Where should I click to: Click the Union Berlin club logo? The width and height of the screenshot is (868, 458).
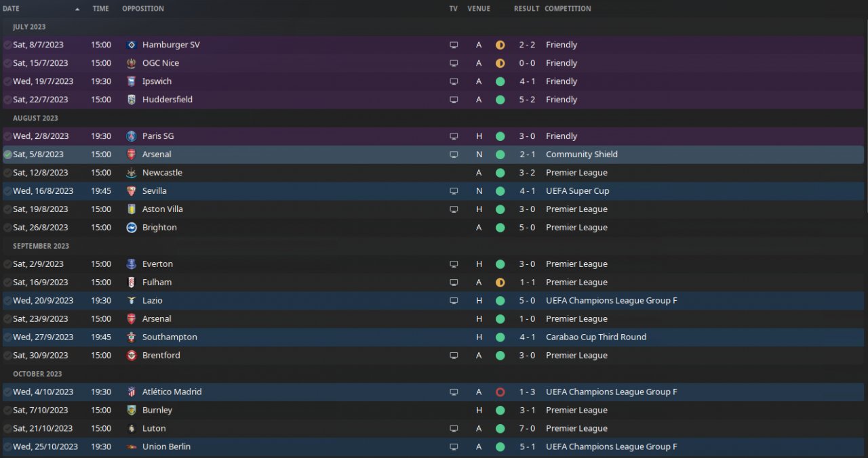132,446
